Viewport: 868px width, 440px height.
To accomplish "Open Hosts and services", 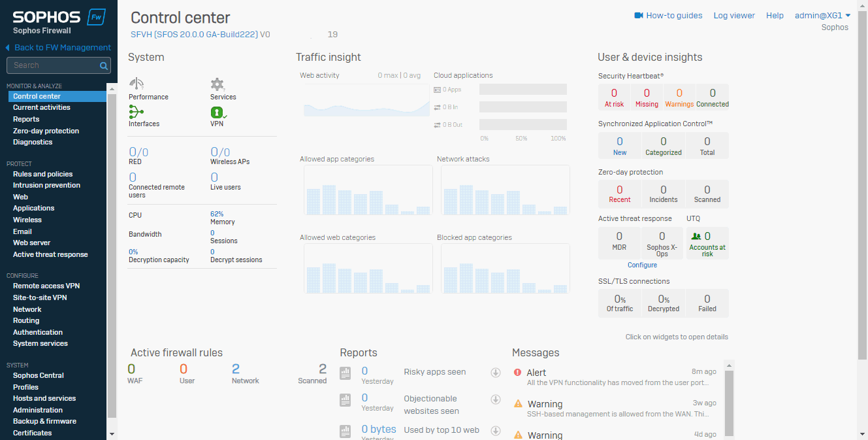I will [x=44, y=399].
